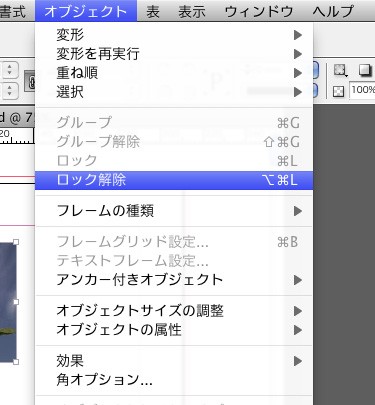
Task: Click the placed image on the page
Action: click(8, 302)
